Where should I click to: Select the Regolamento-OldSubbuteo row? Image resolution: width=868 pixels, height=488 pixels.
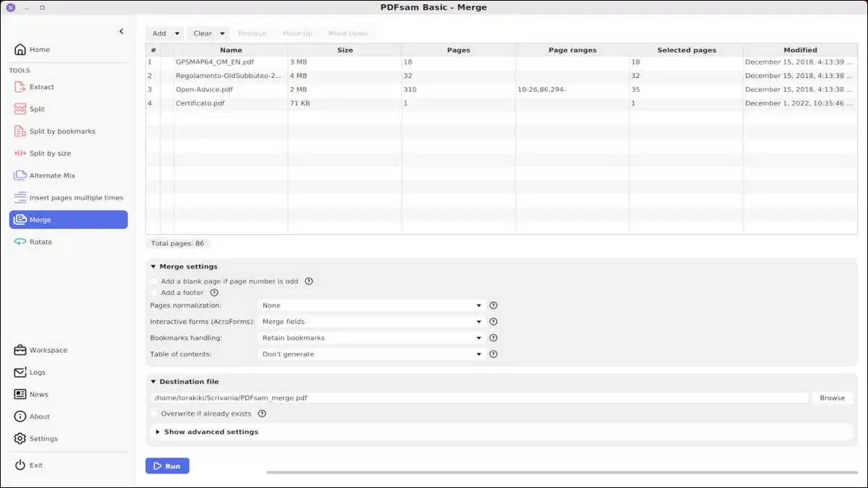pyautogui.click(x=501, y=76)
